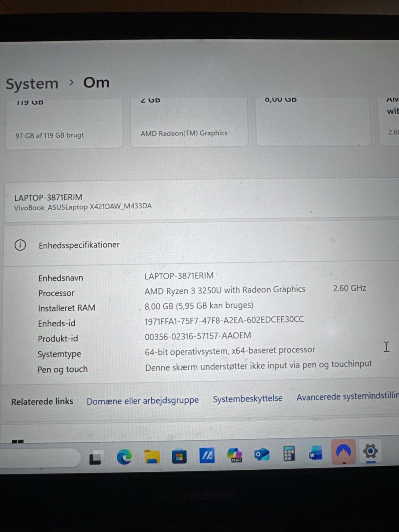399x532 pixels.
Task: Launch Word from the taskbar
Action: coord(316,453)
